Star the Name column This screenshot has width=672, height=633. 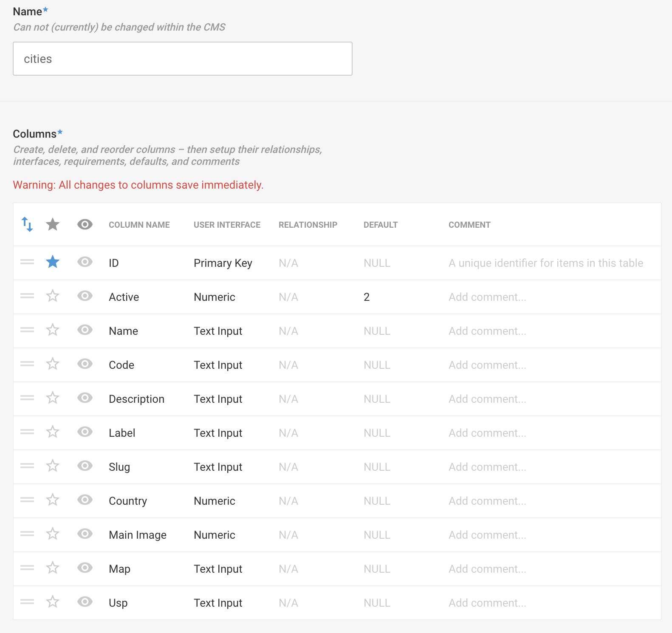[x=53, y=330]
